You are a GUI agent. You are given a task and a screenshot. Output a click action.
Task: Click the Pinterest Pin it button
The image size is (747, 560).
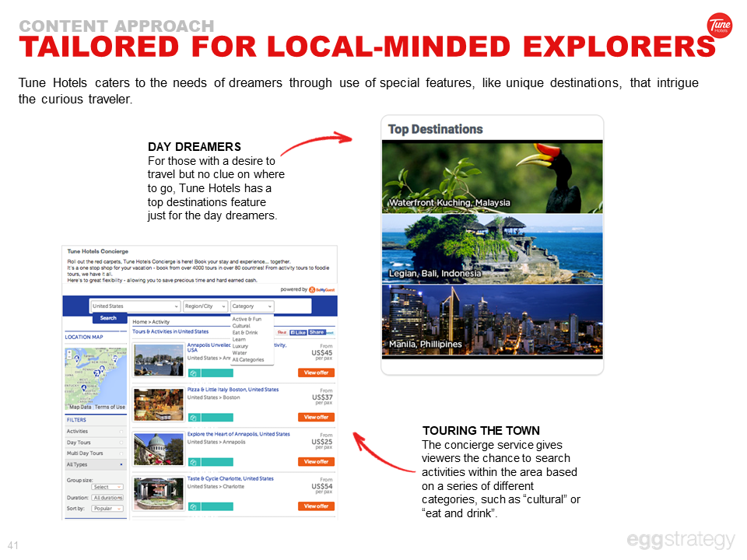click(x=282, y=332)
